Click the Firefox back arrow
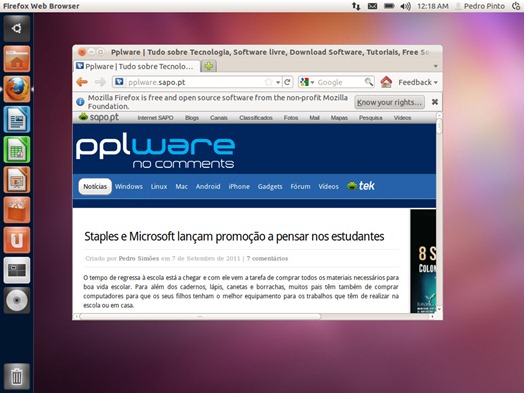 coord(82,82)
